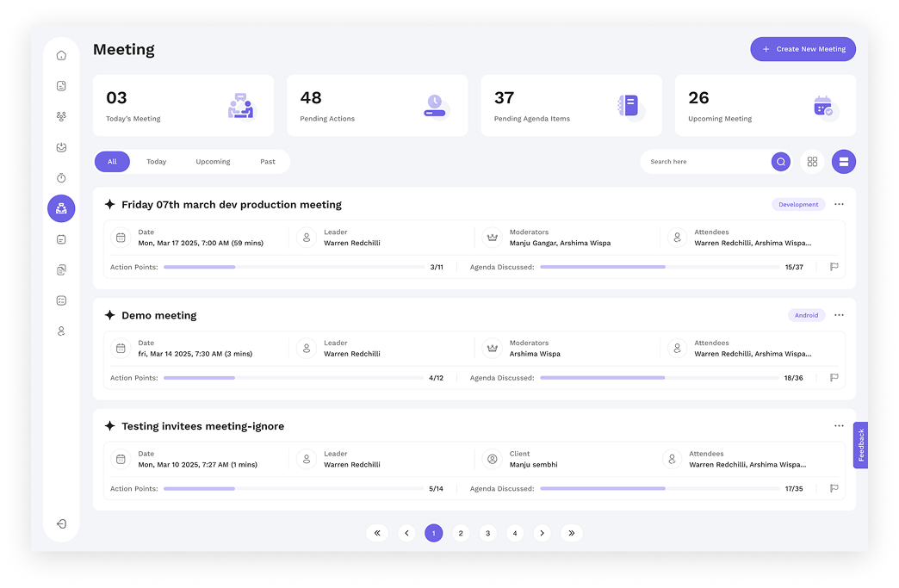Switch to the Upcoming tab
The width and height of the screenshot is (899, 588).
click(x=213, y=162)
